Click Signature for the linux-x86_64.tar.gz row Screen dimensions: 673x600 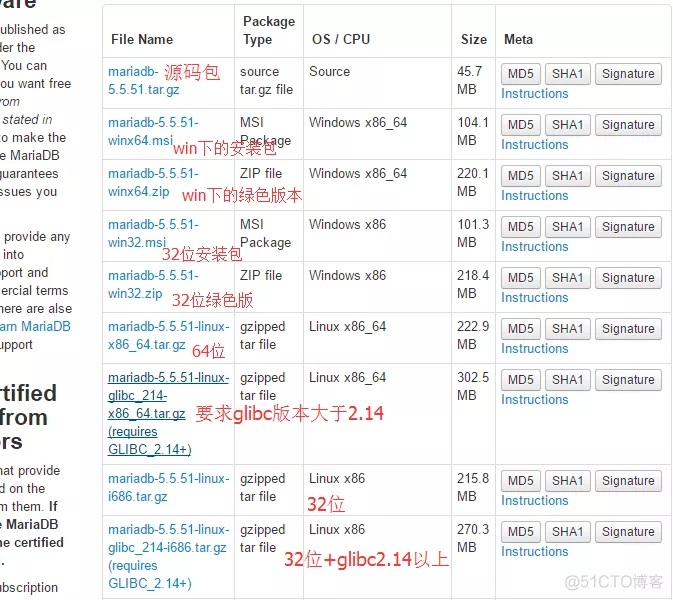pyautogui.click(x=628, y=329)
